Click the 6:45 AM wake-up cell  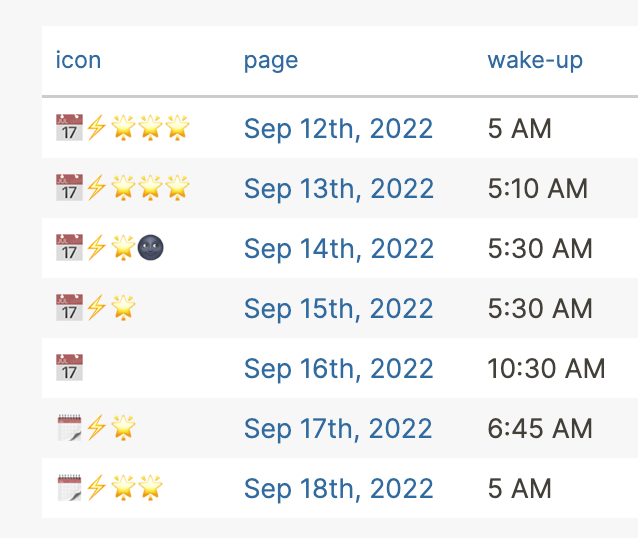tap(540, 428)
